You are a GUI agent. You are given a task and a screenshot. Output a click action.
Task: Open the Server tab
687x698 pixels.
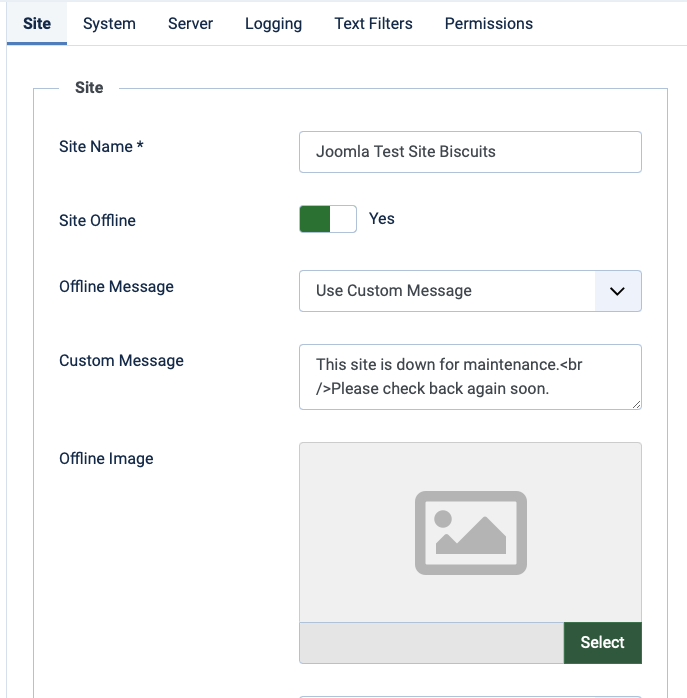190,24
